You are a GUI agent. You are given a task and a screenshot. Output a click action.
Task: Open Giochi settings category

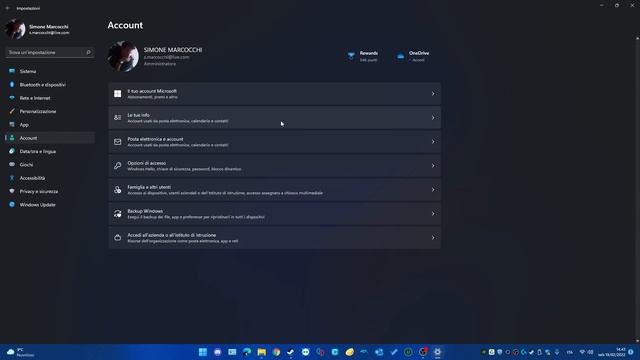click(50, 165)
